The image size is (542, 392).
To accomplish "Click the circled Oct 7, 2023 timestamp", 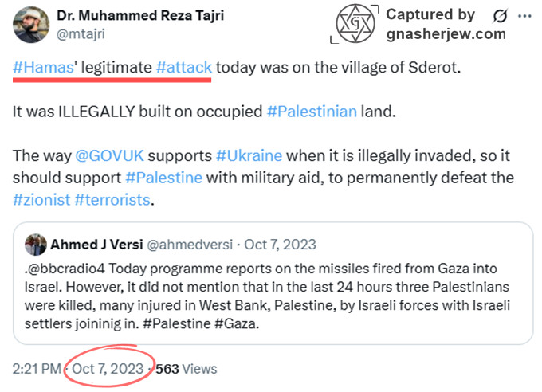I will click(x=108, y=369).
